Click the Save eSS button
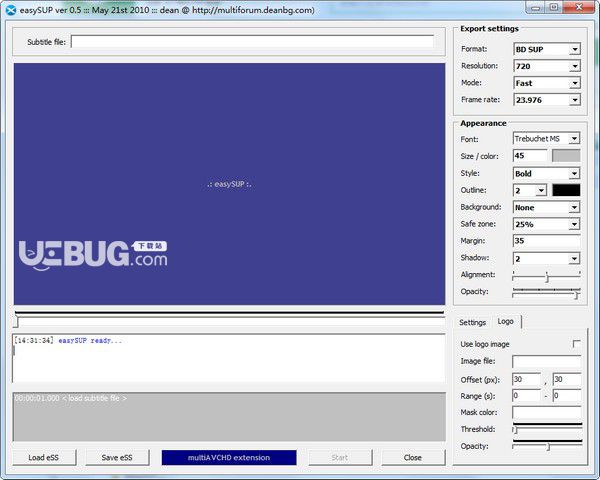The image size is (600, 480). coord(117,457)
